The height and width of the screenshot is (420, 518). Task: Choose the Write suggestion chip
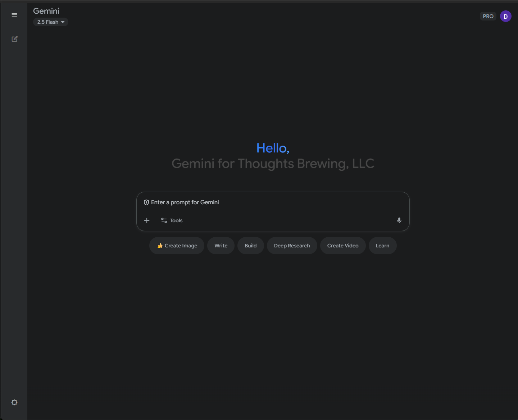(221, 246)
